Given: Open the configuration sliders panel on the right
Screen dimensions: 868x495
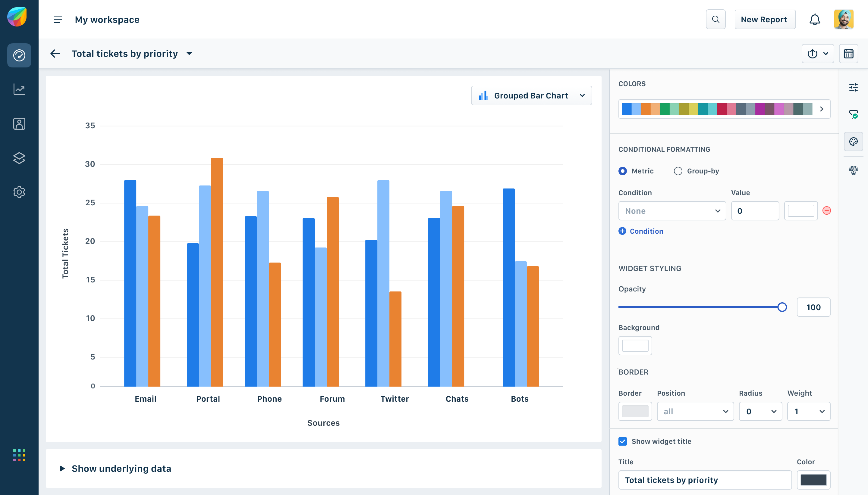Looking at the screenshot, I should pos(854,87).
